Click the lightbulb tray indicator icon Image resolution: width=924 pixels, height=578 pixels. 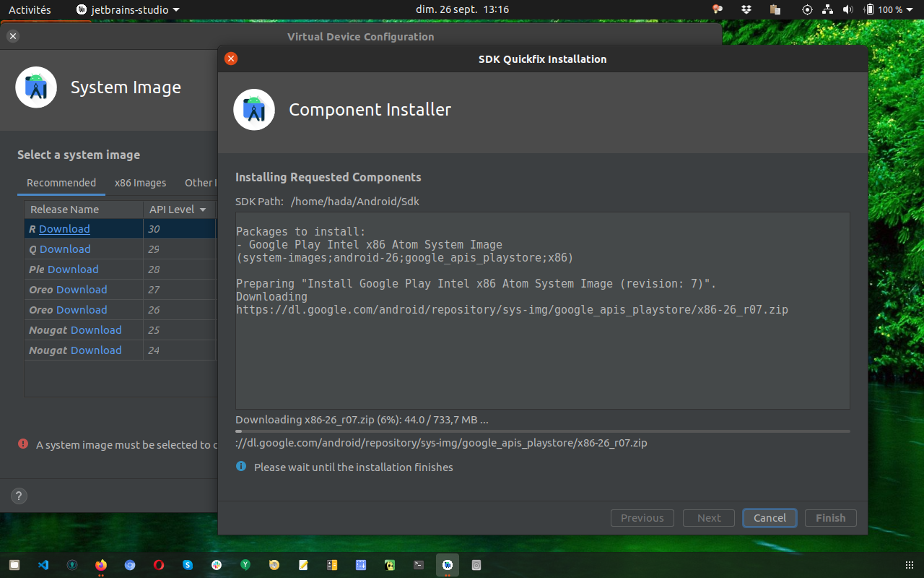click(718, 9)
